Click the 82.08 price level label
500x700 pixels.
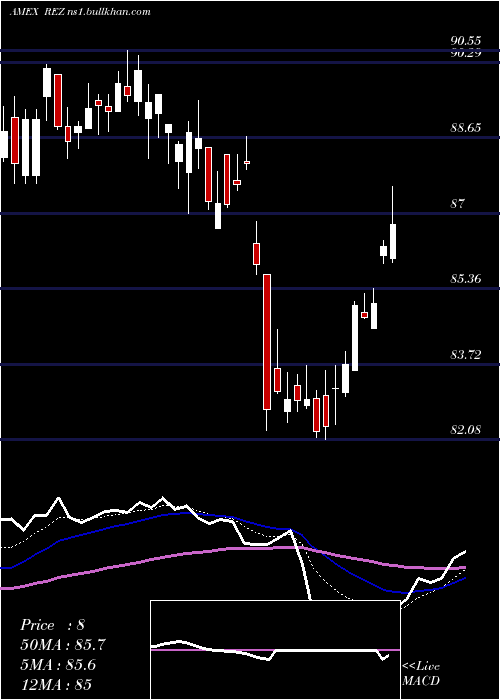(x=465, y=430)
